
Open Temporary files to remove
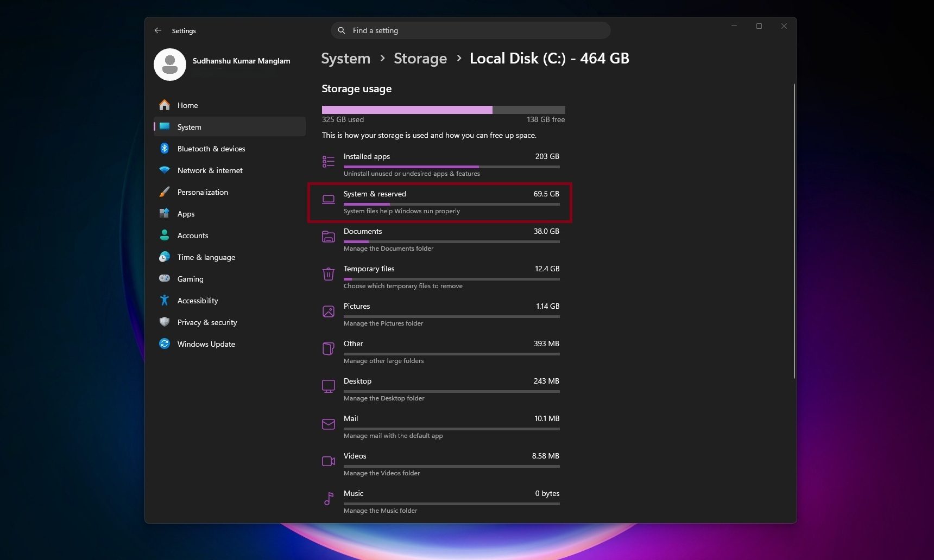click(440, 277)
